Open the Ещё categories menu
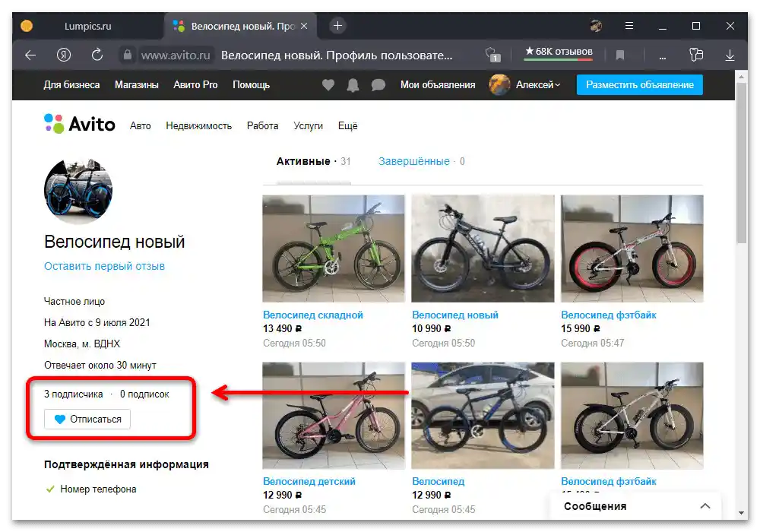760x532 pixels. [347, 126]
